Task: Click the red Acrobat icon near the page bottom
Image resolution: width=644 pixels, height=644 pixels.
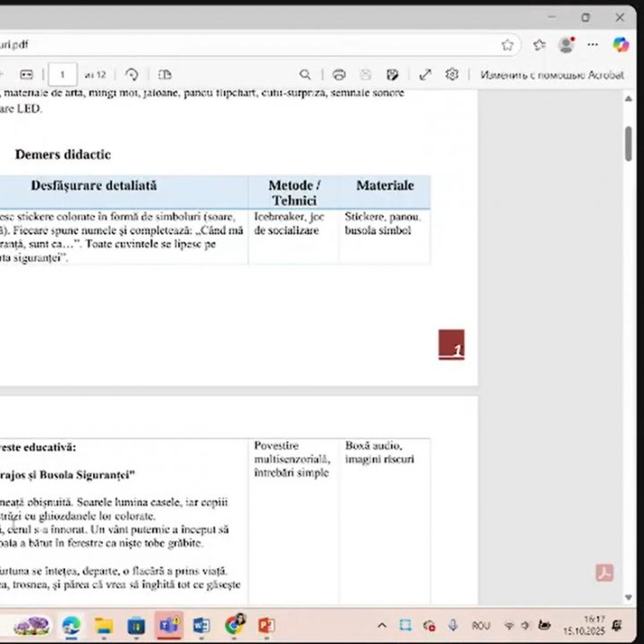Action: [605, 573]
